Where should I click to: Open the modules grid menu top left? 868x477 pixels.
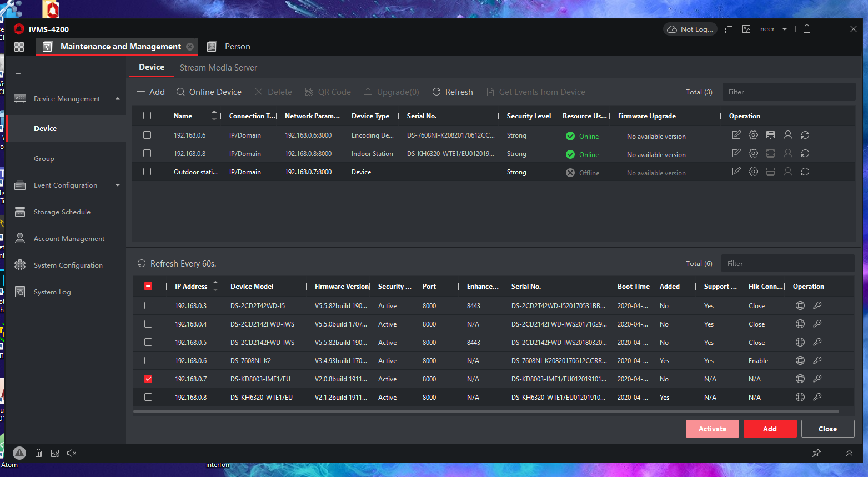pyautogui.click(x=19, y=47)
